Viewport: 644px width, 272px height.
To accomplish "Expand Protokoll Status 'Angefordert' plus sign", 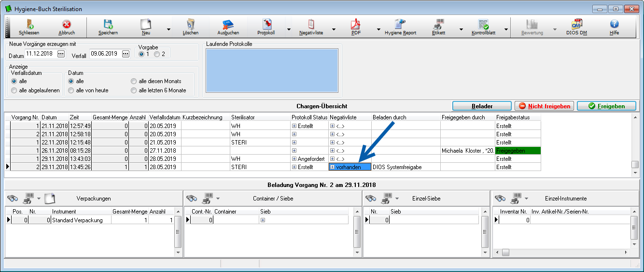I will [x=294, y=159].
